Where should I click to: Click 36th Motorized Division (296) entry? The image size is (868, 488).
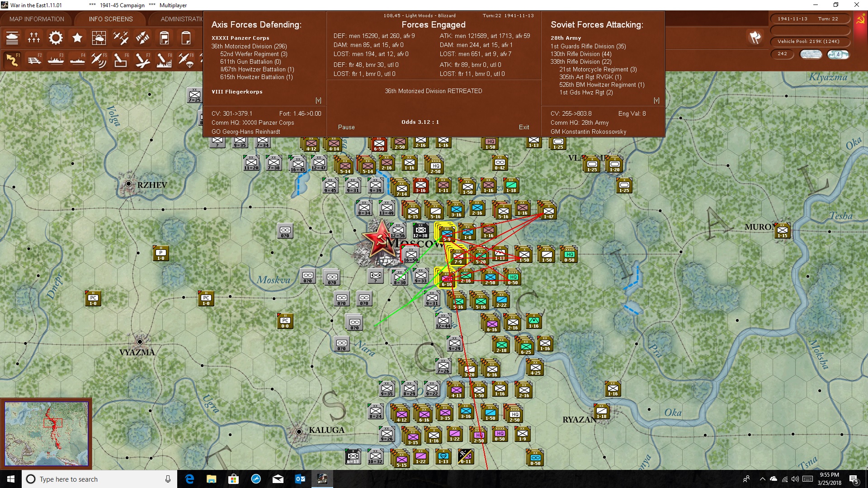click(249, 46)
